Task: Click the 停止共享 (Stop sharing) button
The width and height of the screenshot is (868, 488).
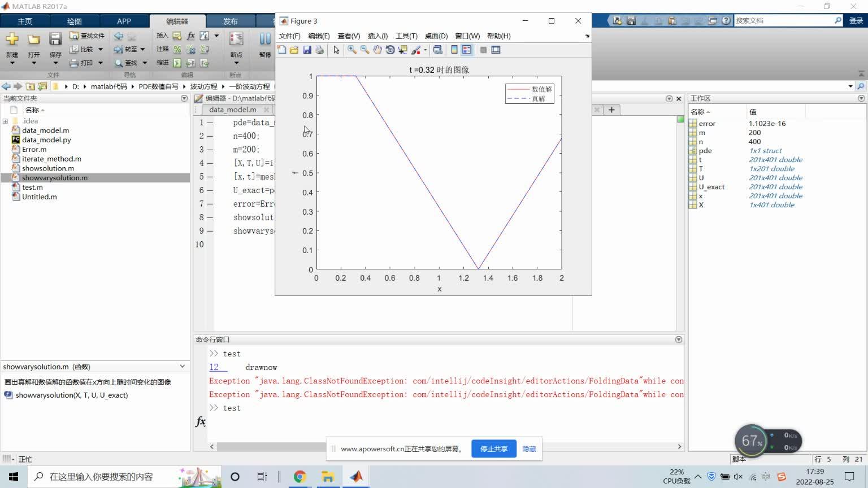Action: pos(493,449)
